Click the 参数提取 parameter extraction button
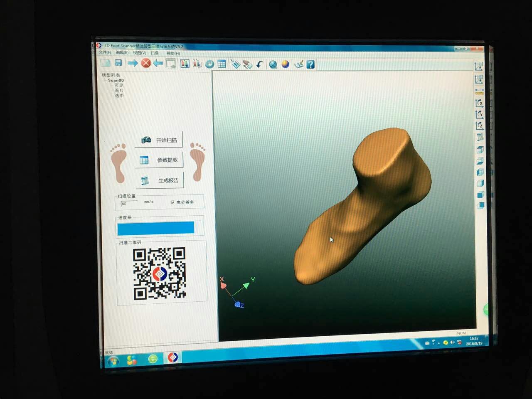The width and height of the screenshot is (532, 399). pyautogui.click(x=159, y=160)
